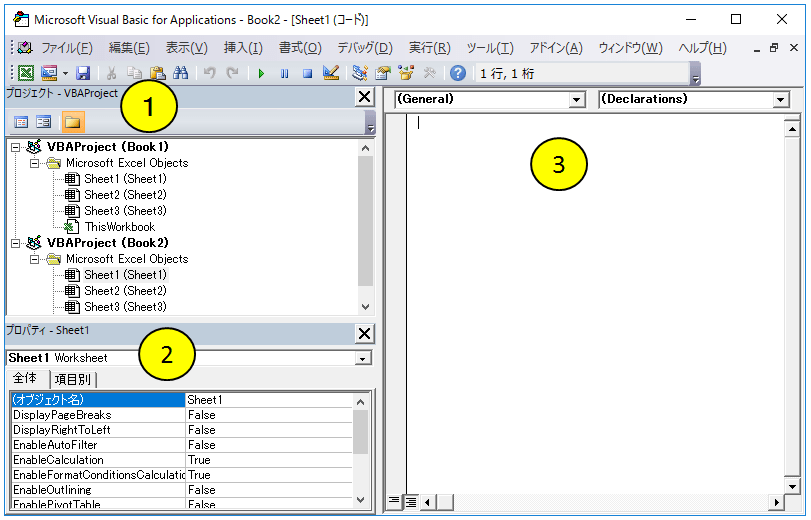Screen dimensions: 811x520
Task: Open the (General) object dropdown
Action: [x=577, y=99]
